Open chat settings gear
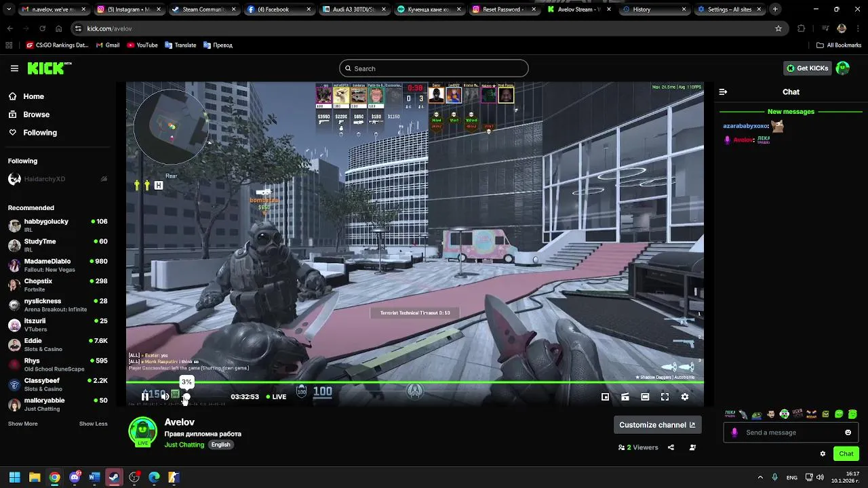The width and height of the screenshot is (868, 488). [823, 453]
